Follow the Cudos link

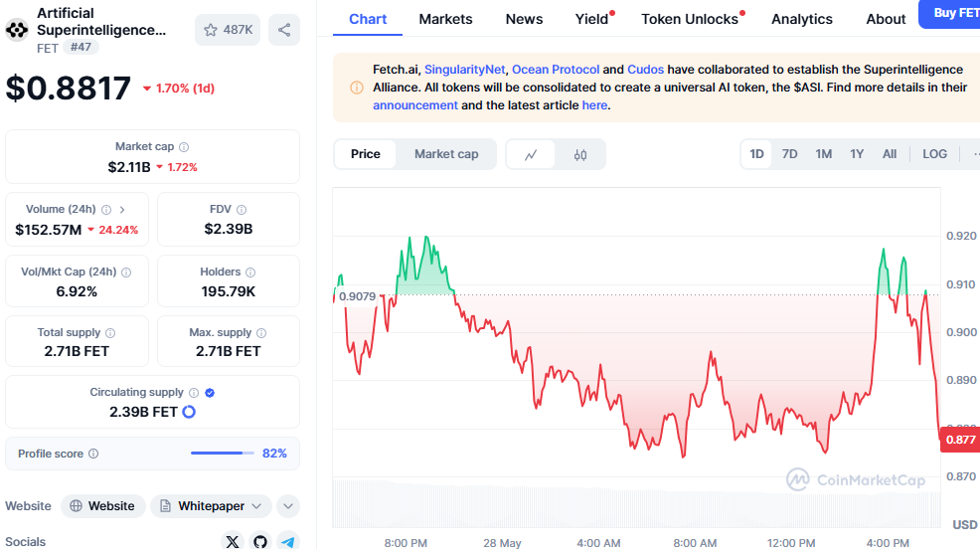tap(646, 70)
